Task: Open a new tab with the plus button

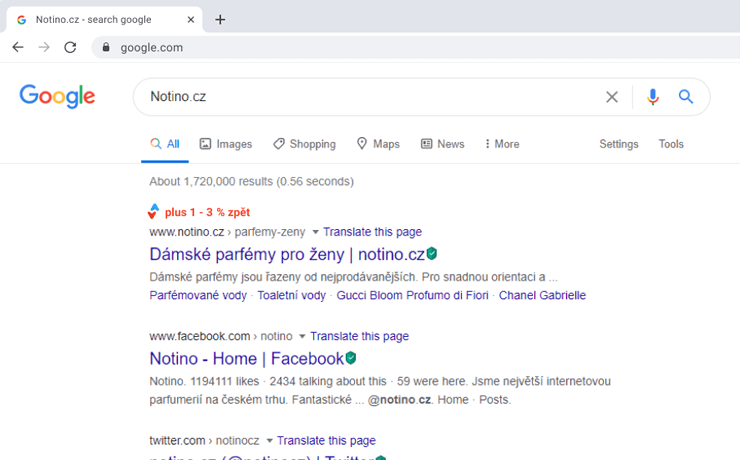Action: 220,20
